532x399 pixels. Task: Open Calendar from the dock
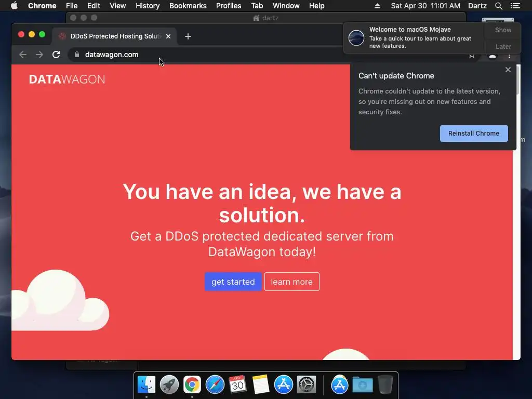237,385
